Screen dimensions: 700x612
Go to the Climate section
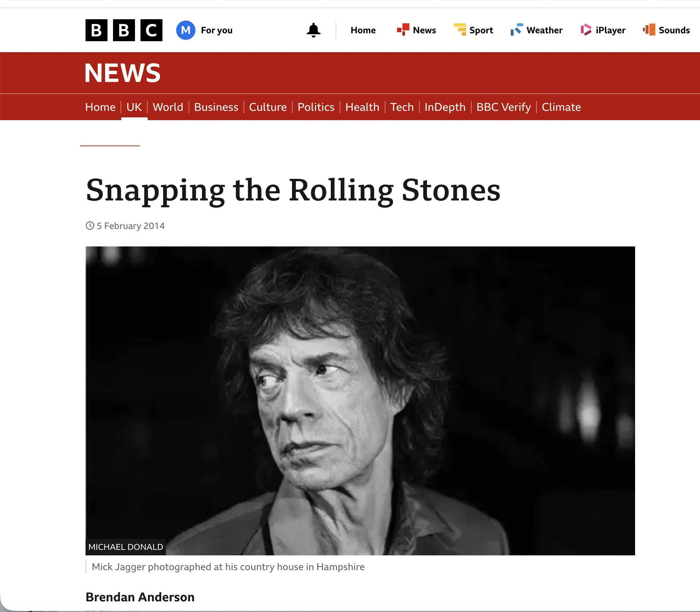[561, 107]
